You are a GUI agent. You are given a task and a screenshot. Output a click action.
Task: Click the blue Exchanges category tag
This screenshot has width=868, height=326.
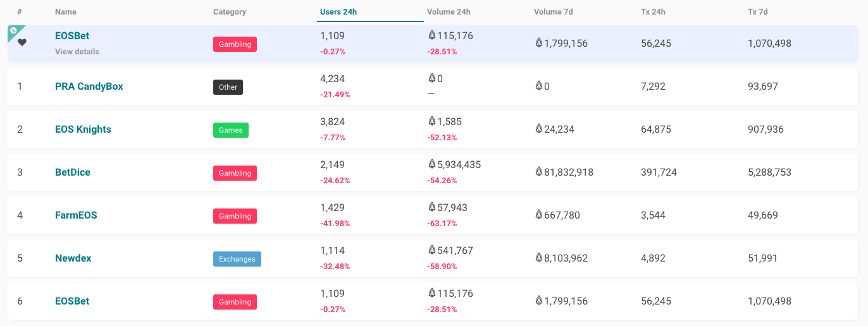[237, 259]
